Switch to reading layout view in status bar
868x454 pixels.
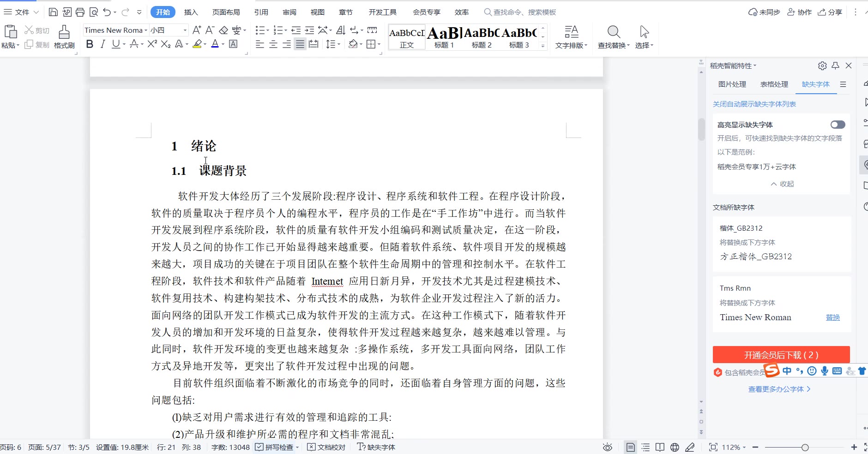click(x=660, y=447)
